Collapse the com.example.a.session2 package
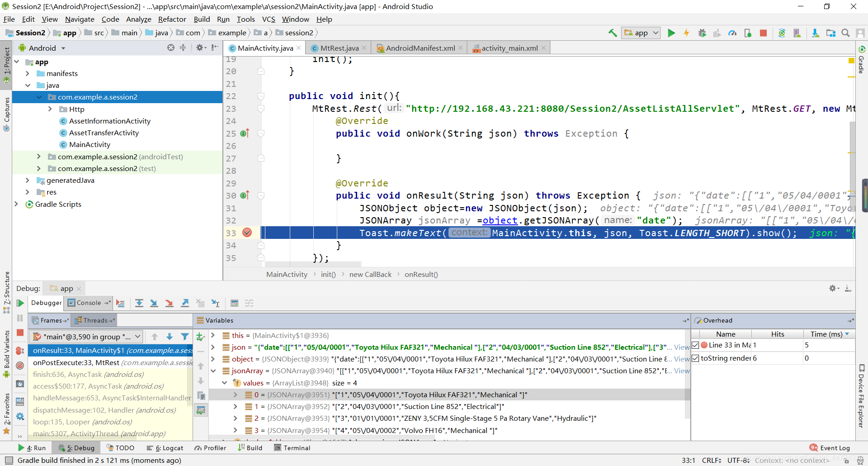This screenshot has width=868, height=466. 39,97
